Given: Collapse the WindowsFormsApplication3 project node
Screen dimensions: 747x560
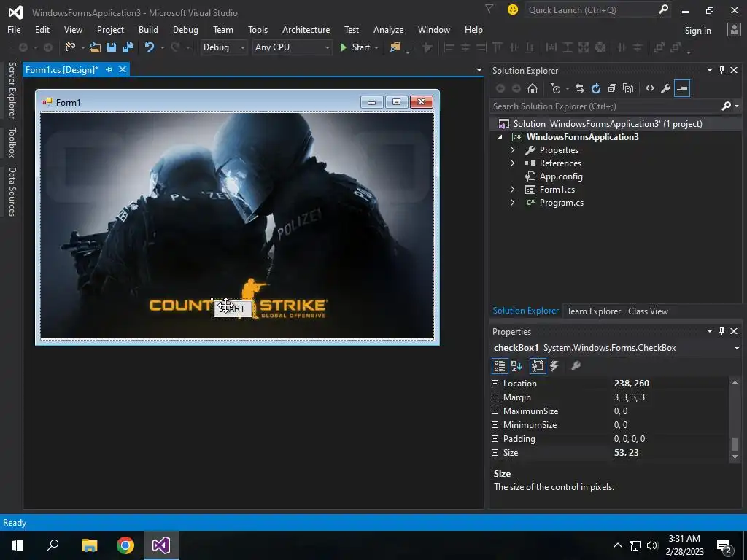Looking at the screenshot, I should 500,137.
